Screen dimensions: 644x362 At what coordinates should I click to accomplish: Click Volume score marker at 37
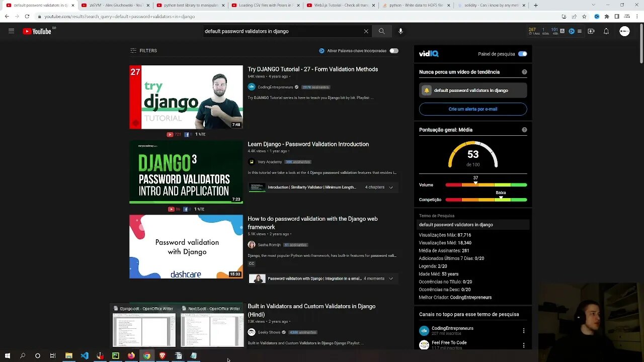tap(475, 183)
